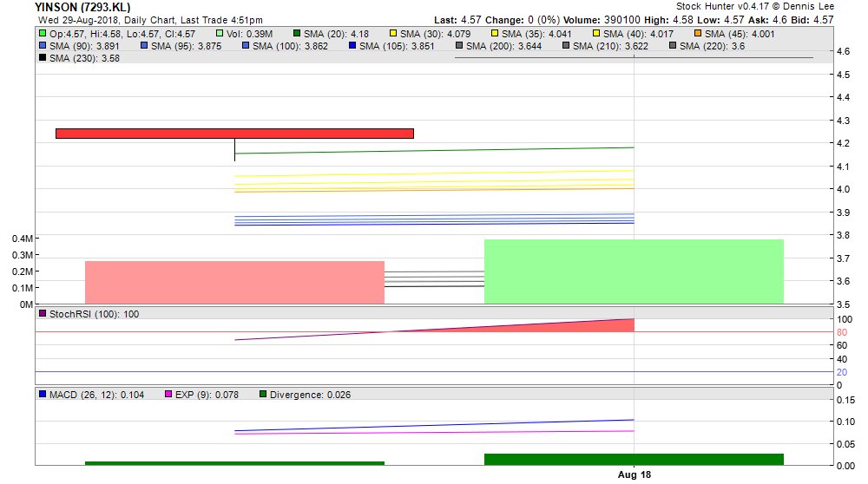The height and width of the screenshot is (484, 868).
Task: Click the 'Volume: 390100' value
Action: [x=602, y=20]
